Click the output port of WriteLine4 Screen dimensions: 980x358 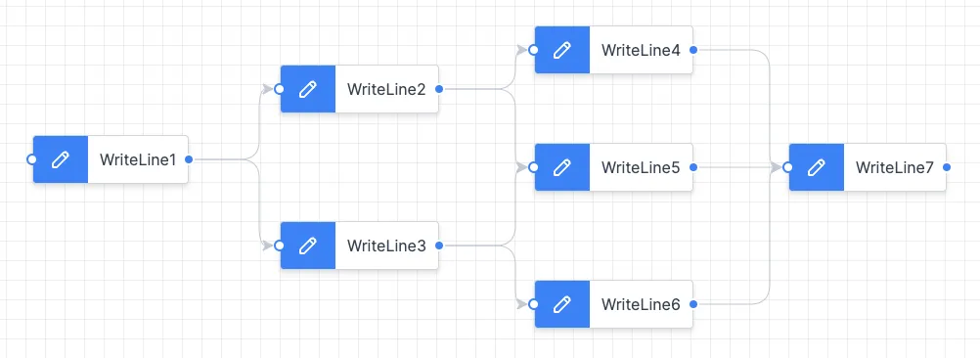pos(693,50)
